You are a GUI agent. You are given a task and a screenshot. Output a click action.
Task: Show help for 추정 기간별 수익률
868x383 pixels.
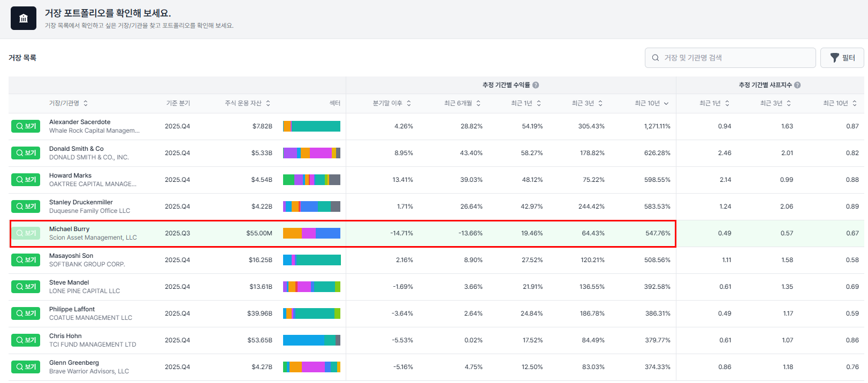tap(536, 85)
